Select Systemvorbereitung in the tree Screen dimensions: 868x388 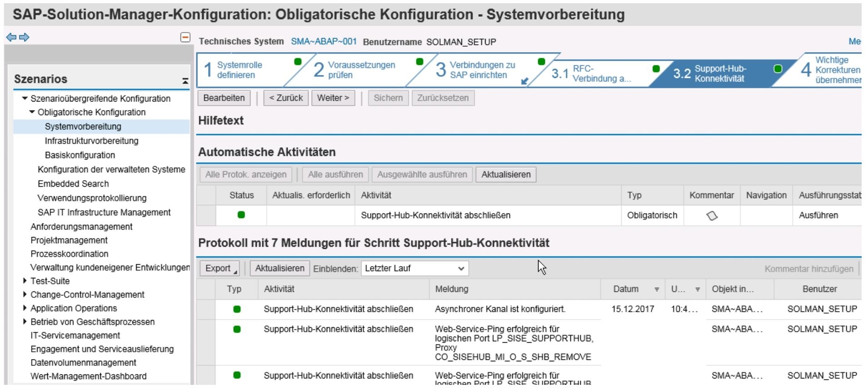(83, 126)
